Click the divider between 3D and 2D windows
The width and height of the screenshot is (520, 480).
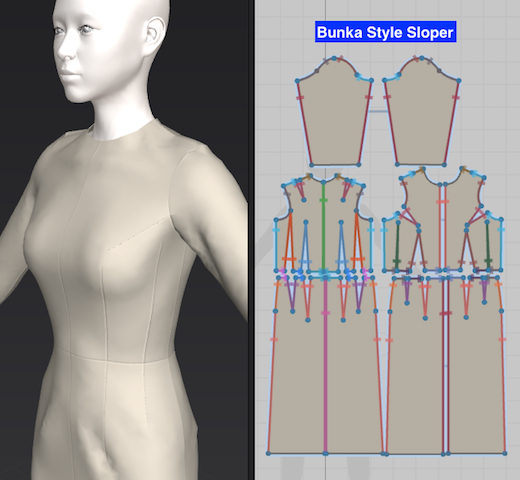tap(252, 240)
